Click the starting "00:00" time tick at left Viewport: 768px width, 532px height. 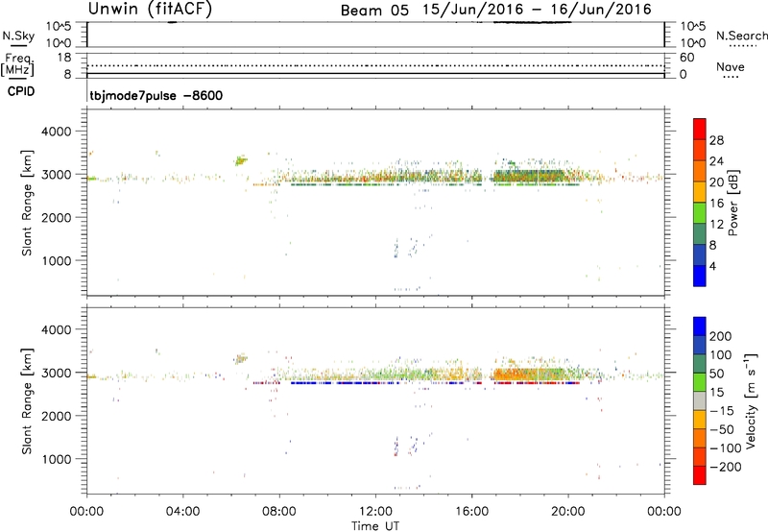click(x=86, y=512)
